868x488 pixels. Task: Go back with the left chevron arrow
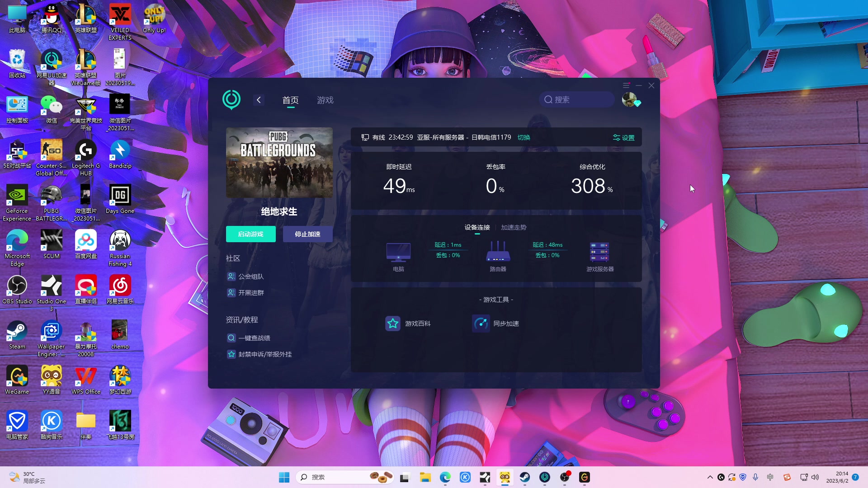[259, 100]
